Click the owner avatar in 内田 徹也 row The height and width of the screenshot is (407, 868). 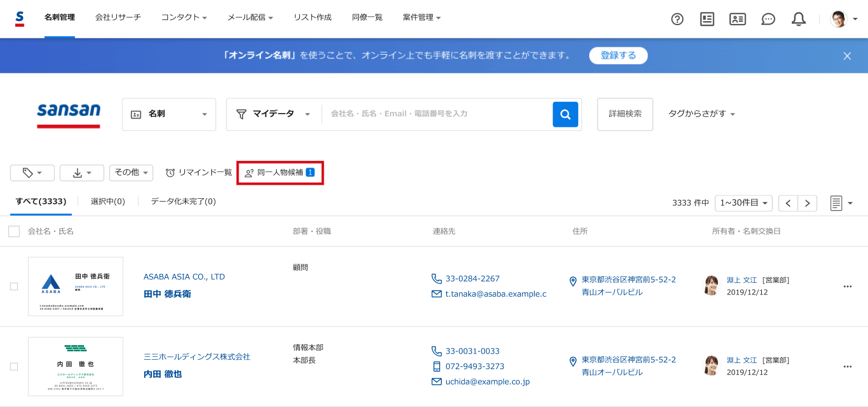point(712,366)
